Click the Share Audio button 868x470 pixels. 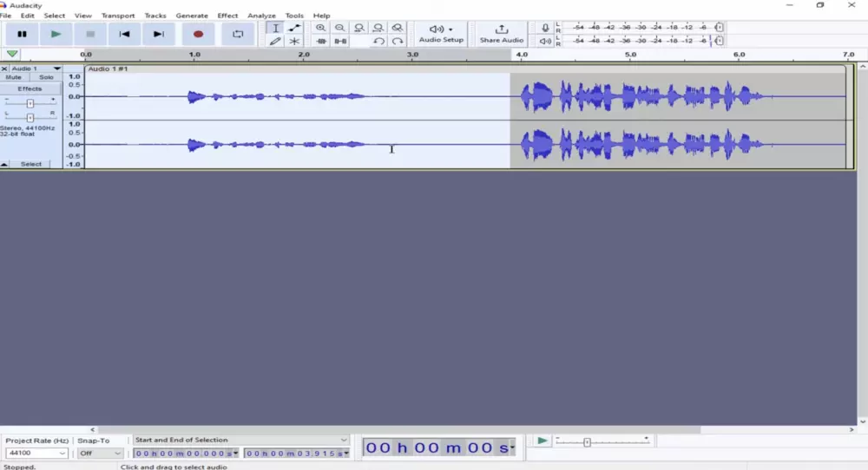[x=502, y=35]
